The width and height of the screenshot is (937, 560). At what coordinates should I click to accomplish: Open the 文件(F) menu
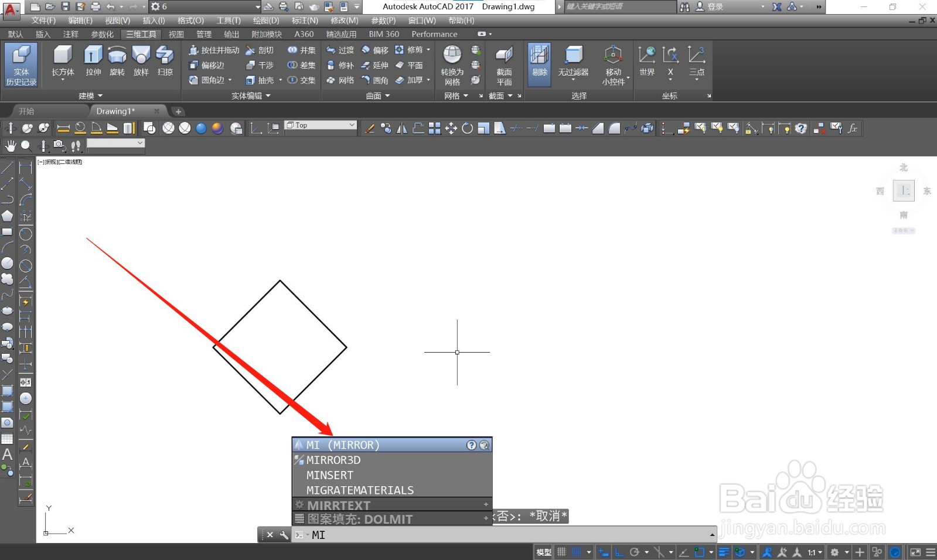(x=43, y=21)
